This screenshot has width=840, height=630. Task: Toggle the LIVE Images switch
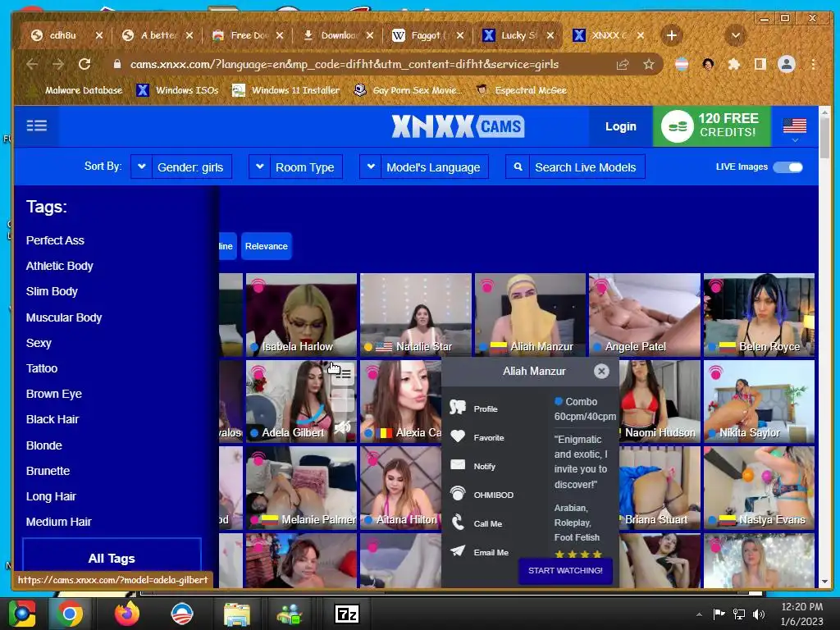[x=788, y=167]
